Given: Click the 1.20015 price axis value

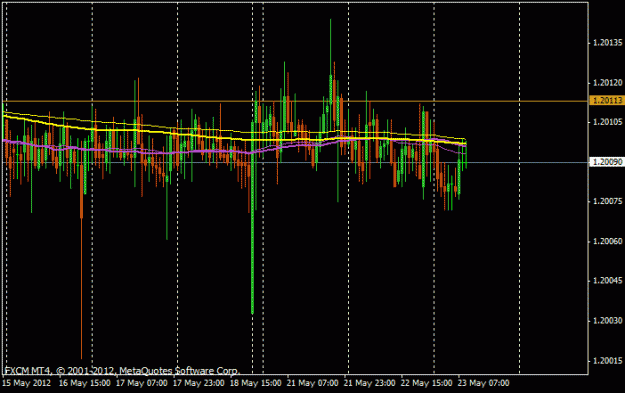Looking at the screenshot, I should [x=608, y=360].
